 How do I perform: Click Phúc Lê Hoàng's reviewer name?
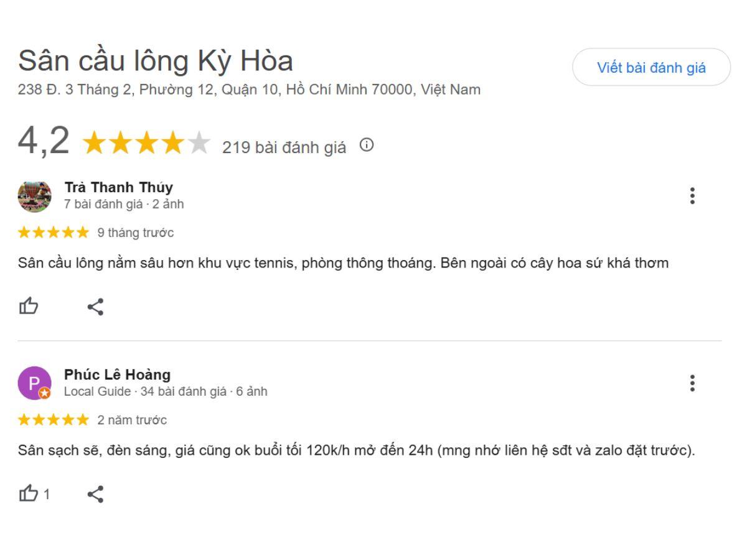[118, 375]
